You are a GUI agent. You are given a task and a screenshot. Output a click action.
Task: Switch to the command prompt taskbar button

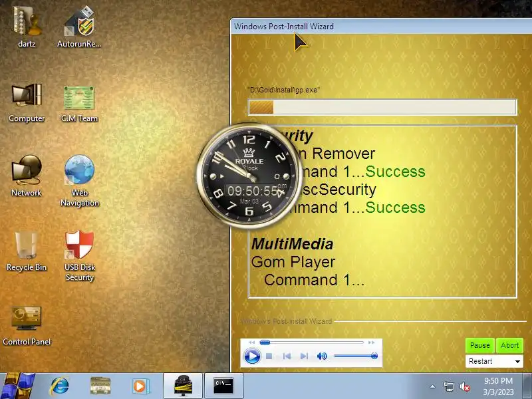[x=223, y=386]
